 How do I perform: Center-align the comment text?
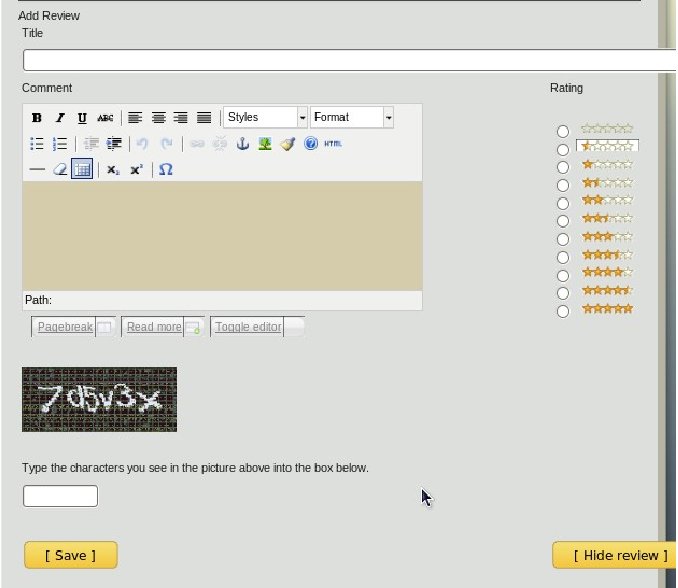(158, 118)
